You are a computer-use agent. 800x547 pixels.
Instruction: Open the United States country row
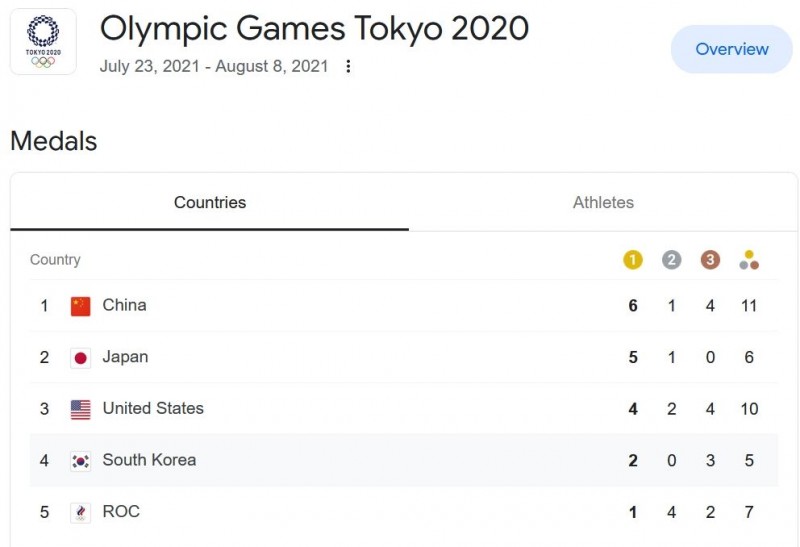pyautogui.click(x=404, y=409)
